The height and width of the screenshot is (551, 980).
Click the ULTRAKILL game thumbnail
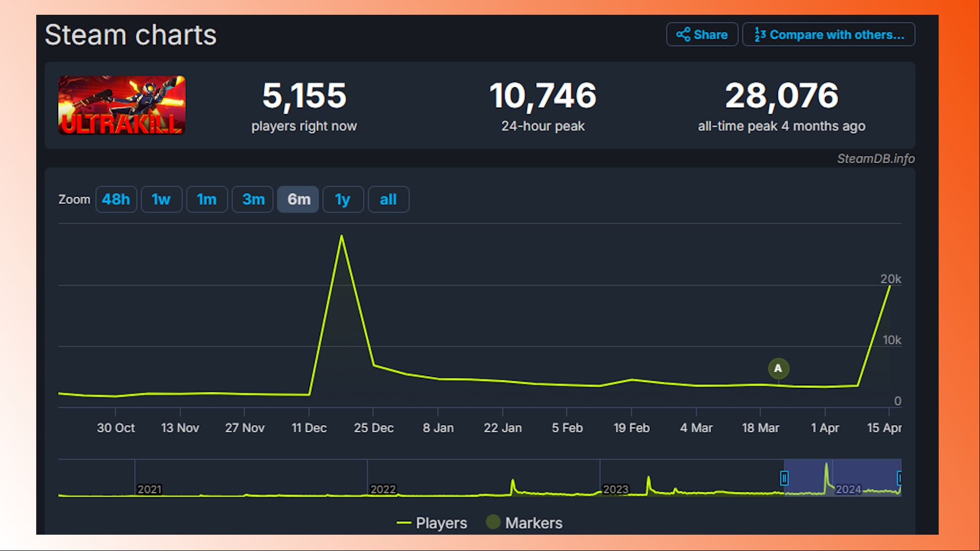[x=122, y=106]
